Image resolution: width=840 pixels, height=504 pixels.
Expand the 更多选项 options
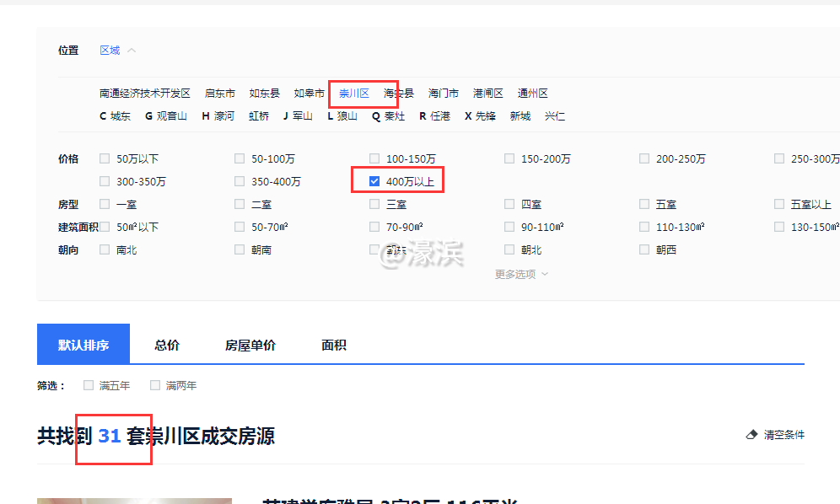coord(519,273)
